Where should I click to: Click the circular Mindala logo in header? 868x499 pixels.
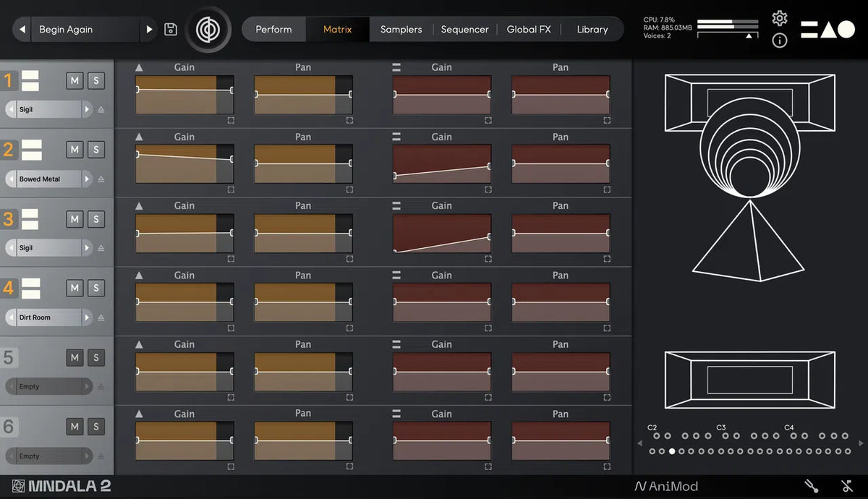(x=208, y=30)
